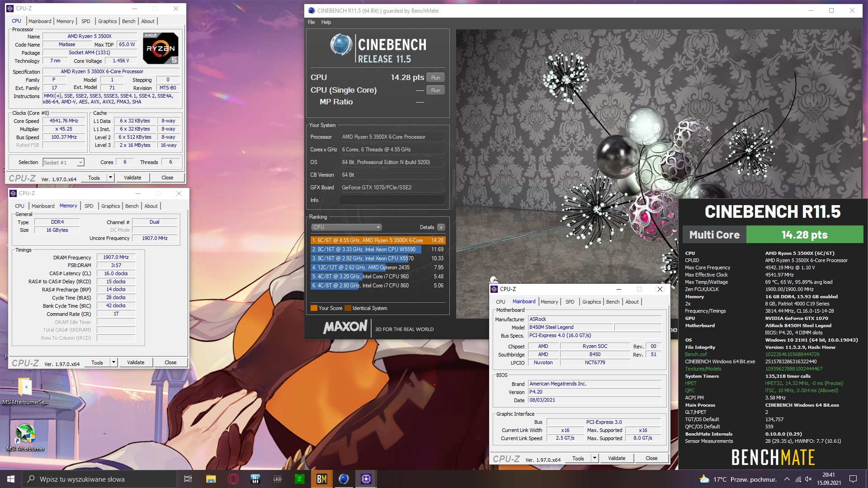Open weather widget on taskbar
The height and width of the screenshot is (488, 868).
coord(738,479)
